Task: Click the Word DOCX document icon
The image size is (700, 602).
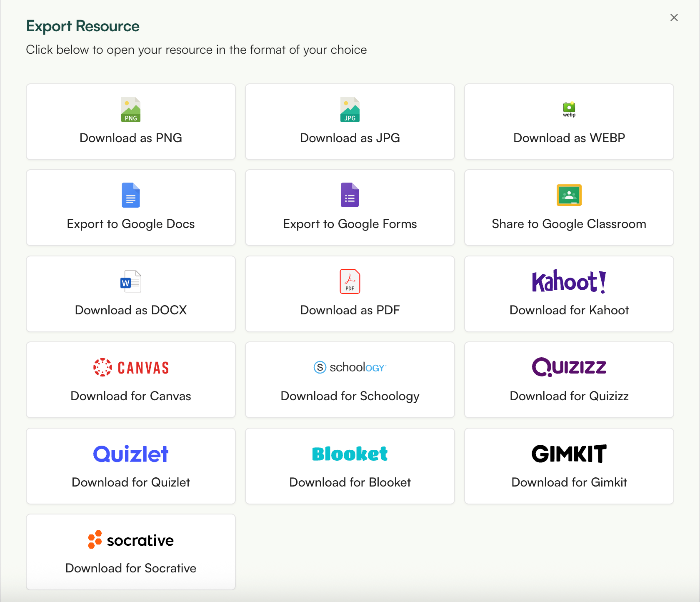Action: (x=130, y=281)
